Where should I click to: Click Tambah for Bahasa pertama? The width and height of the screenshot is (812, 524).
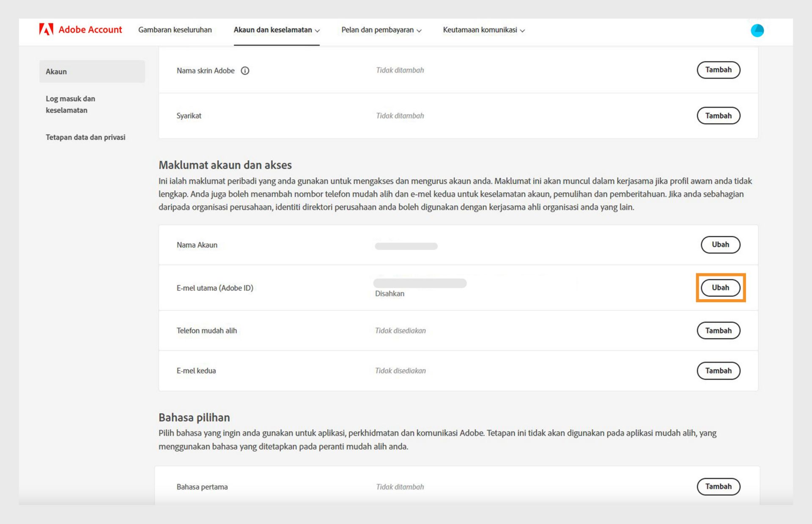pos(718,486)
